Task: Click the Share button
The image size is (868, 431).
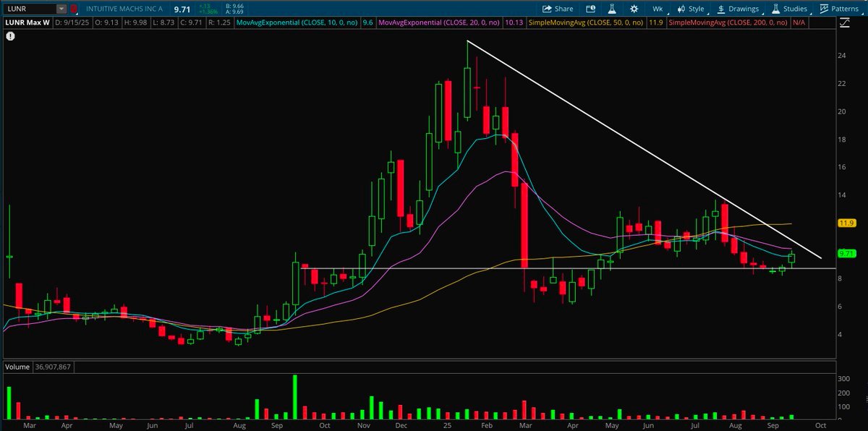Action: pyautogui.click(x=558, y=9)
